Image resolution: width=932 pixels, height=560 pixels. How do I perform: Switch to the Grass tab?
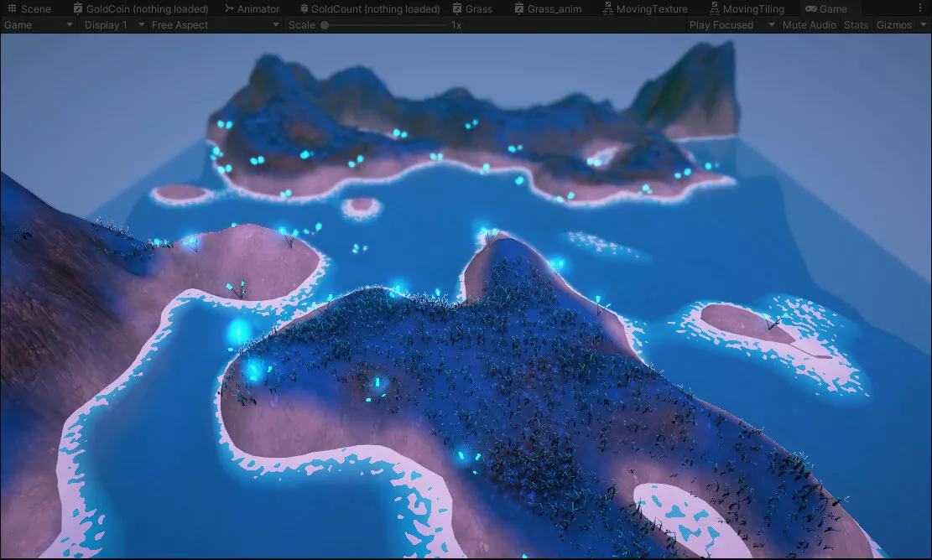(478, 9)
